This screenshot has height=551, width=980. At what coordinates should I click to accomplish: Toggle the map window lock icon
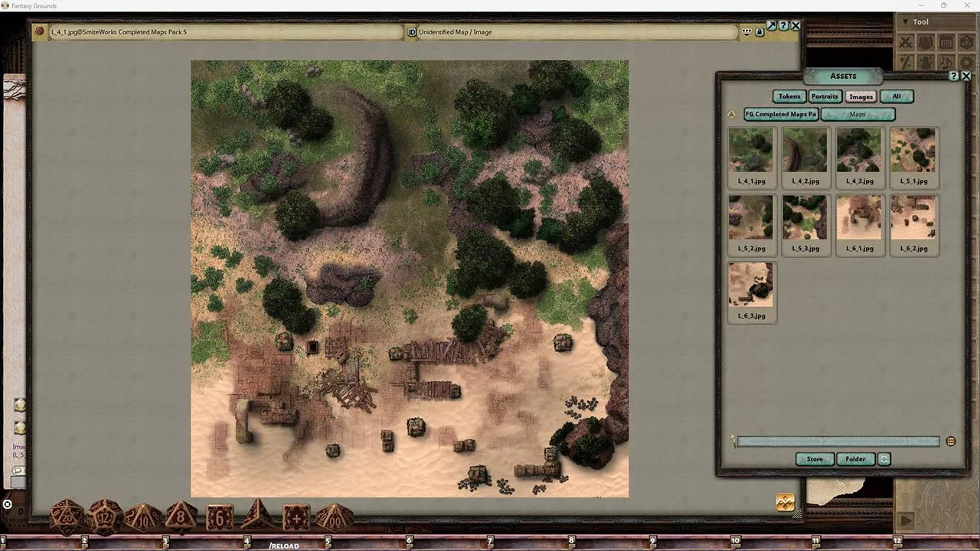click(759, 32)
